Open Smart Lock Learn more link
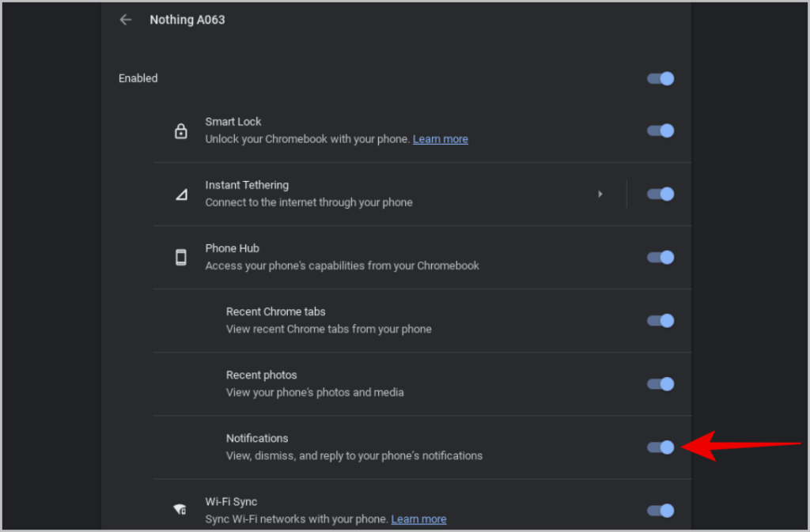The image size is (810, 532). 440,139
